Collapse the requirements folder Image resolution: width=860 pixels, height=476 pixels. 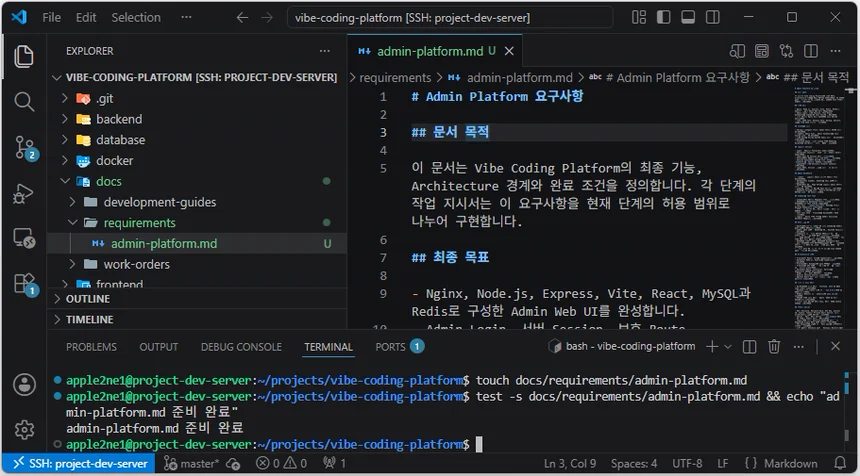(197, 223)
